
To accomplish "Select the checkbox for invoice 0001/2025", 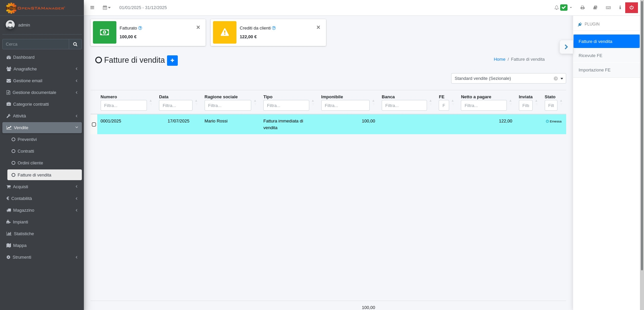I will (94, 124).
